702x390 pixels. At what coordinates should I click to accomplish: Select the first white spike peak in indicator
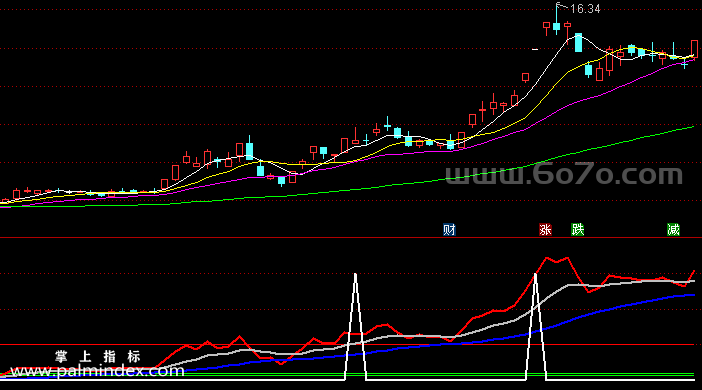click(355, 275)
